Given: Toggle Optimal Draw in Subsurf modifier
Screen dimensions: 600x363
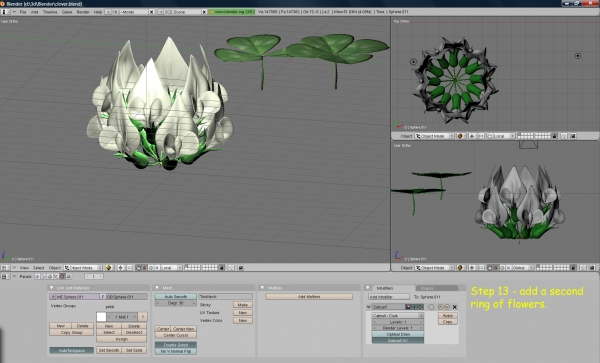Looking at the screenshot, I should (x=398, y=334).
